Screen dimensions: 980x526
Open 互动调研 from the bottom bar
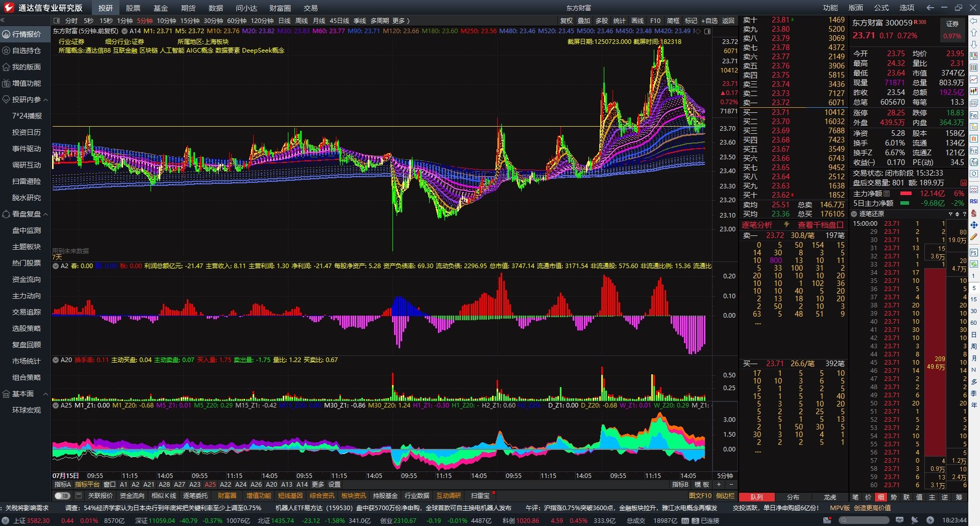pos(448,495)
